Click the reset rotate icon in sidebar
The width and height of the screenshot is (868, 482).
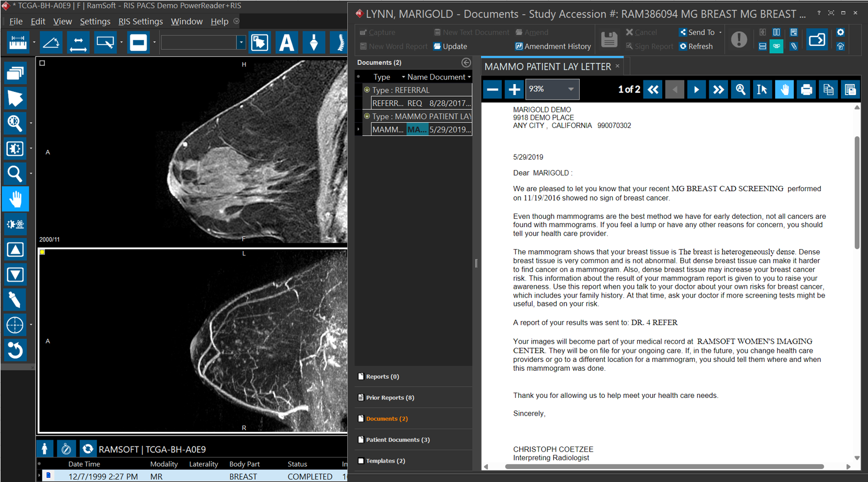point(15,350)
